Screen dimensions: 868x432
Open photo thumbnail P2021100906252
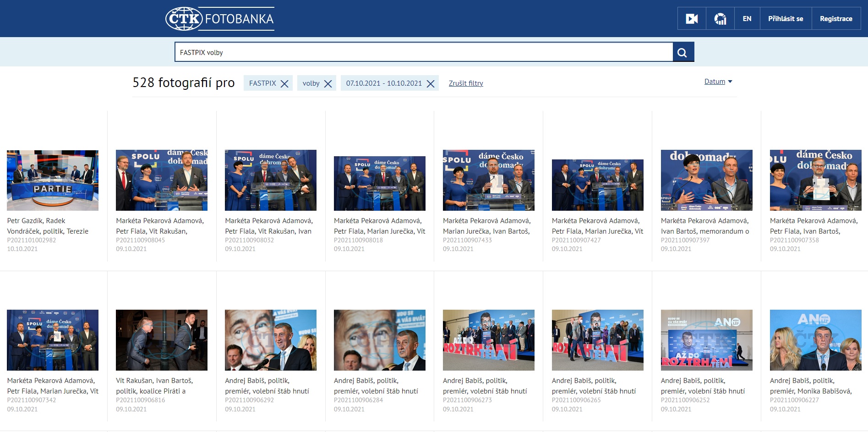coord(707,340)
